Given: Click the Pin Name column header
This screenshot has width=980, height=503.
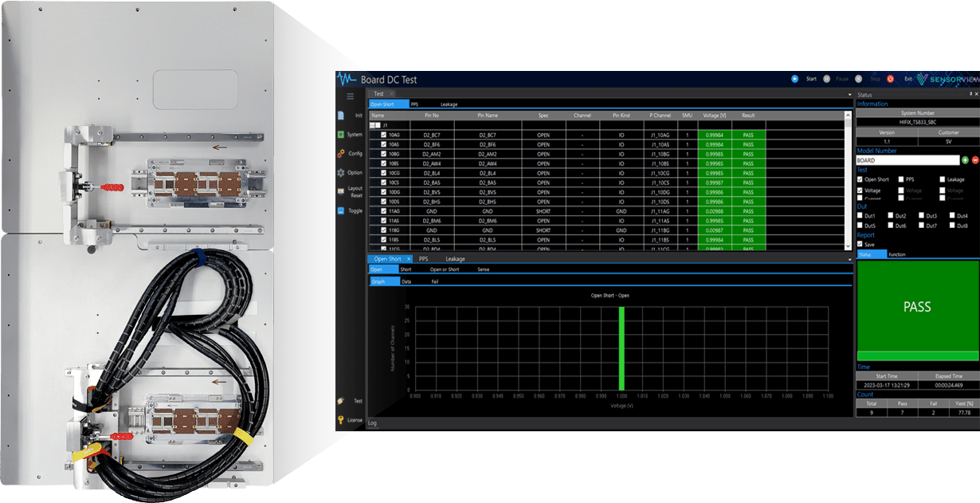Looking at the screenshot, I should (x=488, y=116).
